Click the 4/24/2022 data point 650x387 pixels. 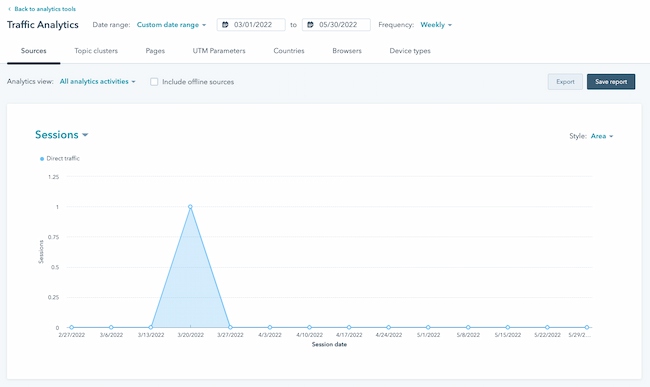[388, 327]
